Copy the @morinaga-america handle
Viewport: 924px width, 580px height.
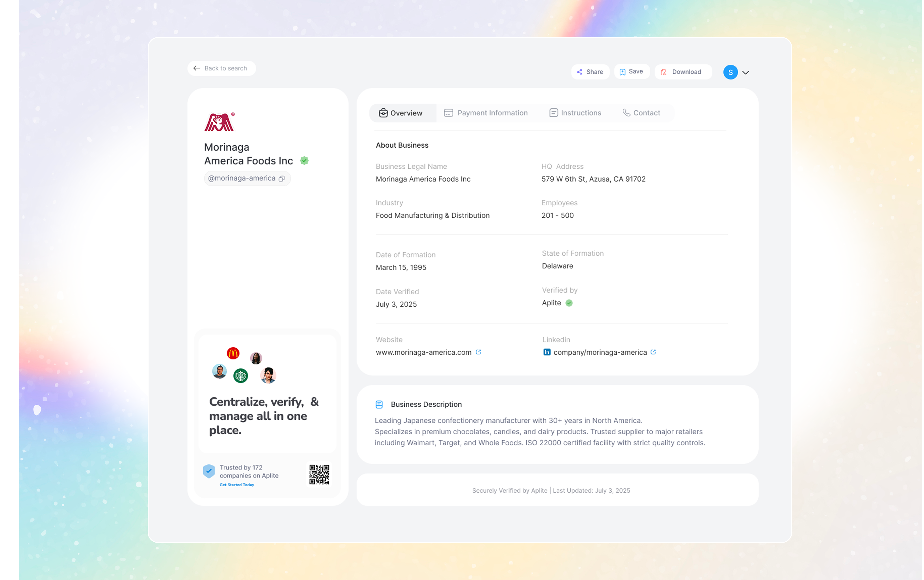[282, 179]
